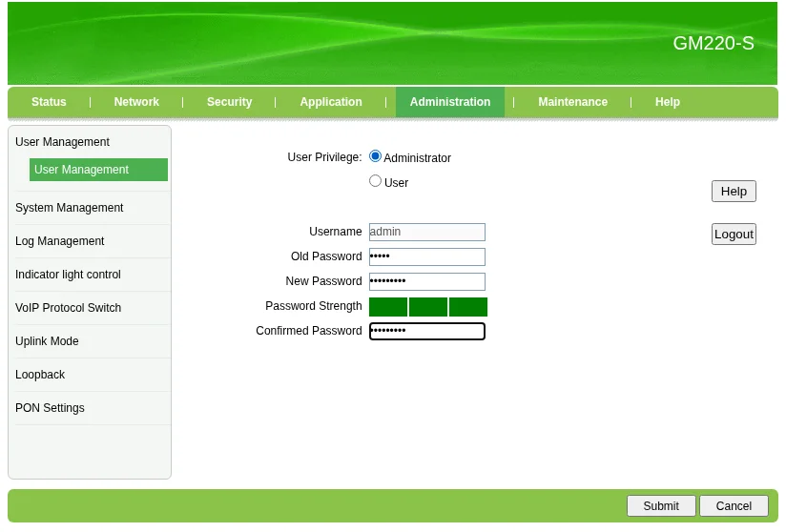Open the Network tab
The width and height of the screenshot is (786, 532).
coord(136,102)
